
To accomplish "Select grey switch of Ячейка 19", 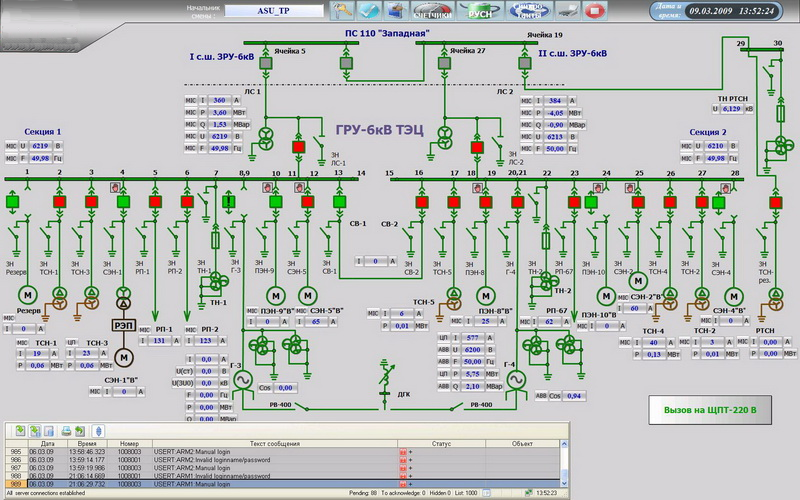I will (524, 63).
